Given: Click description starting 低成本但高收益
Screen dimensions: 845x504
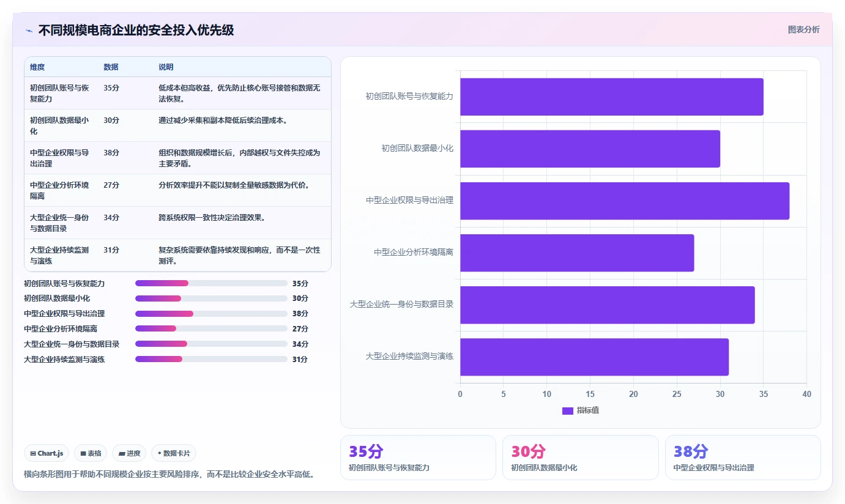Looking at the screenshot, I should (x=239, y=93).
